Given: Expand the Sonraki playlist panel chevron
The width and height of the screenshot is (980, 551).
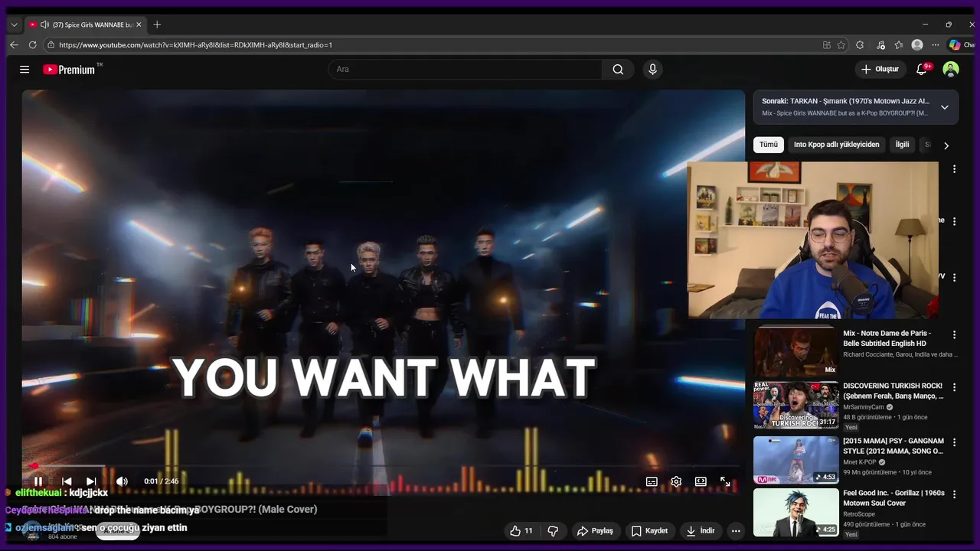Looking at the screenshot, I should (x=945, y=107).
